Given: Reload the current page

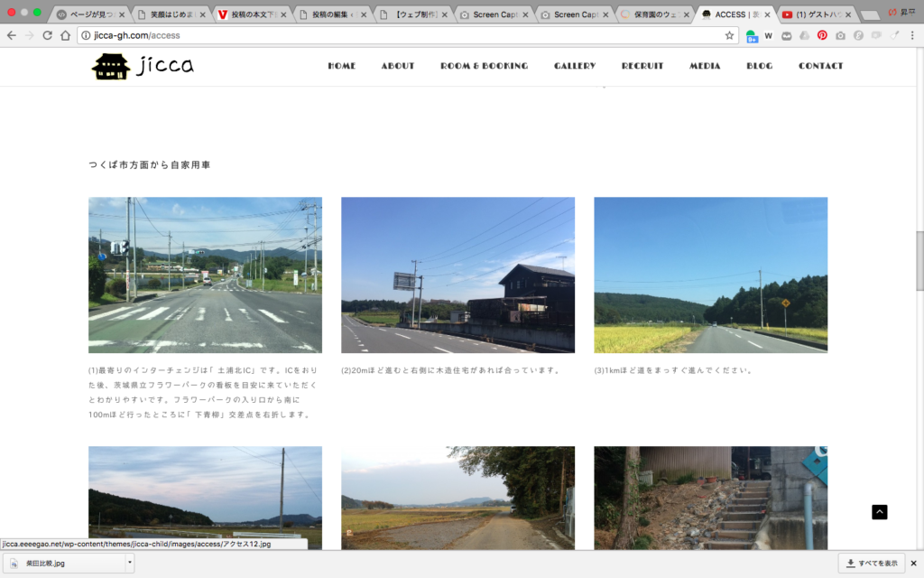Looking at the screenshot, I should click(x=47, y=35).
